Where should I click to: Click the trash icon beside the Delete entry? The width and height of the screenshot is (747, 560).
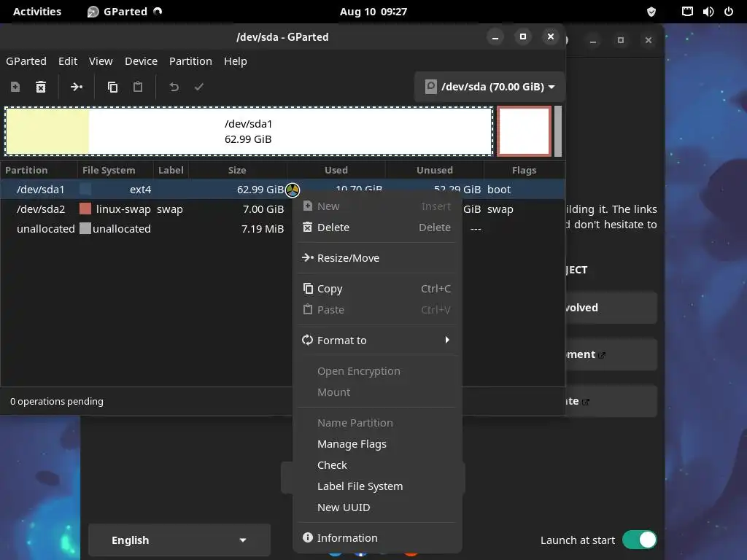coord(308,227)
